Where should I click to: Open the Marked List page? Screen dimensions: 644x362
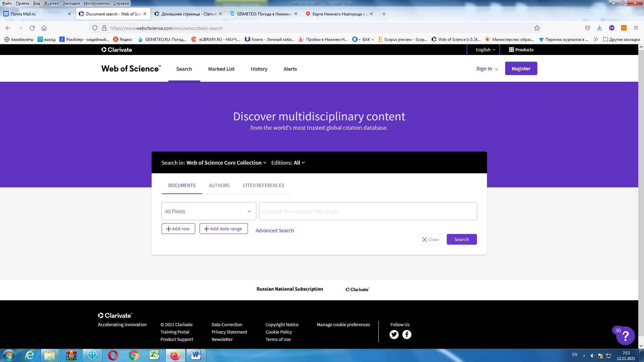tap(221, 69)
